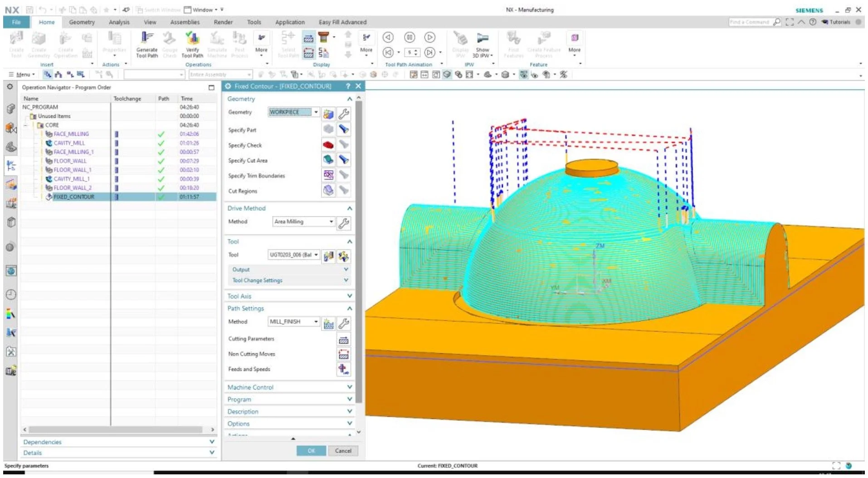Open Non Cutting Moves icon
Viewport: 868px width, 478px height.
click(x=344, y=354)
